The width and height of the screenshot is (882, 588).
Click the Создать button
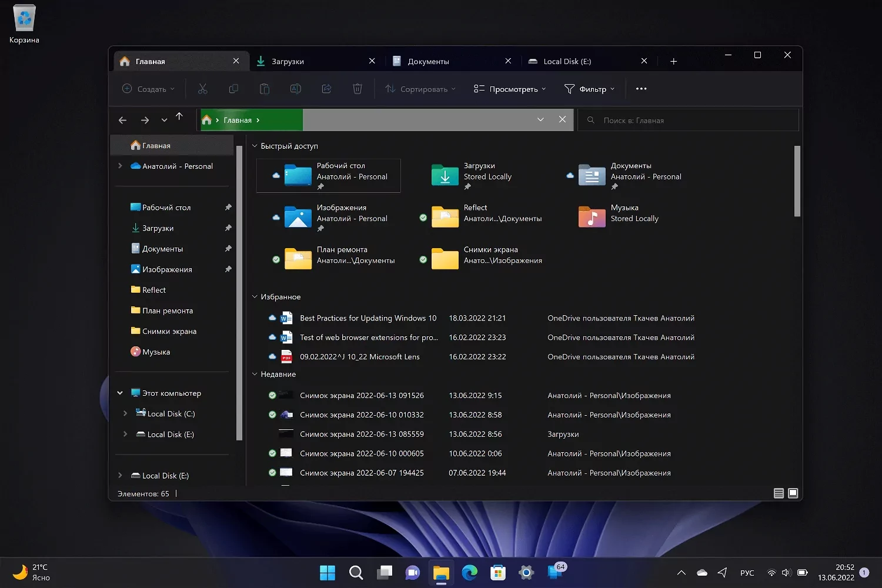point(148,89)
